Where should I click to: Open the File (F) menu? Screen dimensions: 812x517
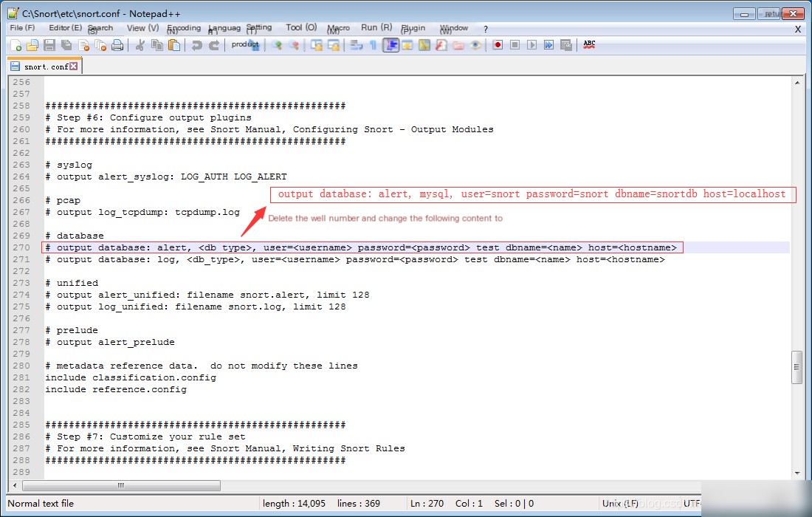pos(22,28)
